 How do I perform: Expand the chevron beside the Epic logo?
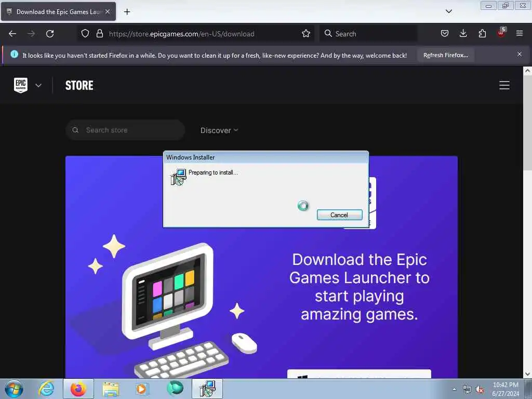pyautogui.click(x=38, y=85)
